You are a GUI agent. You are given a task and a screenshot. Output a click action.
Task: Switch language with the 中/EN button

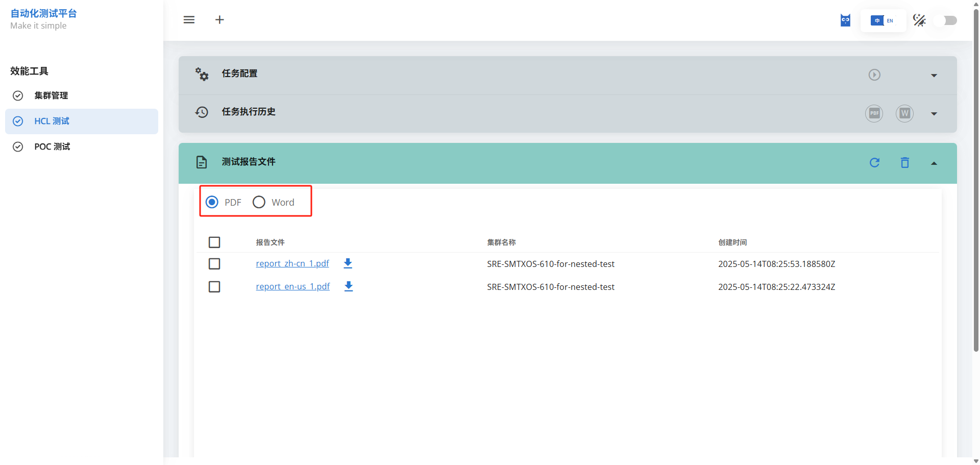(883, 20)
